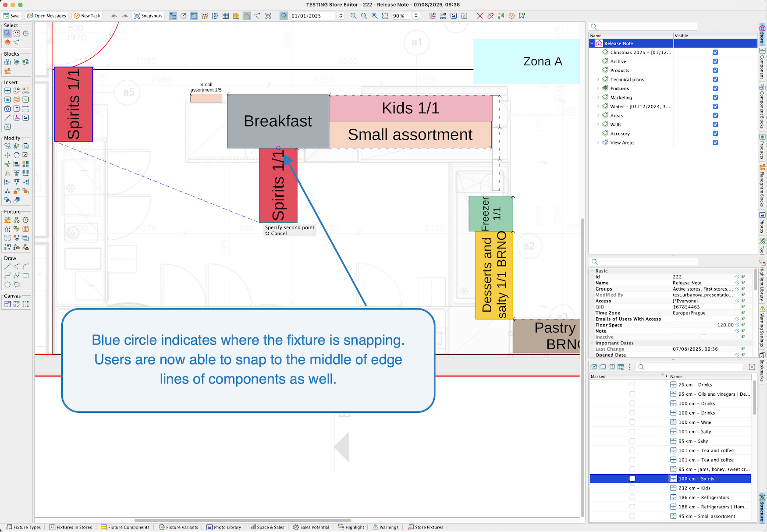767x532 pixels.
Task: Collapse the Release Note root node
Action: (x=592, y=43)
